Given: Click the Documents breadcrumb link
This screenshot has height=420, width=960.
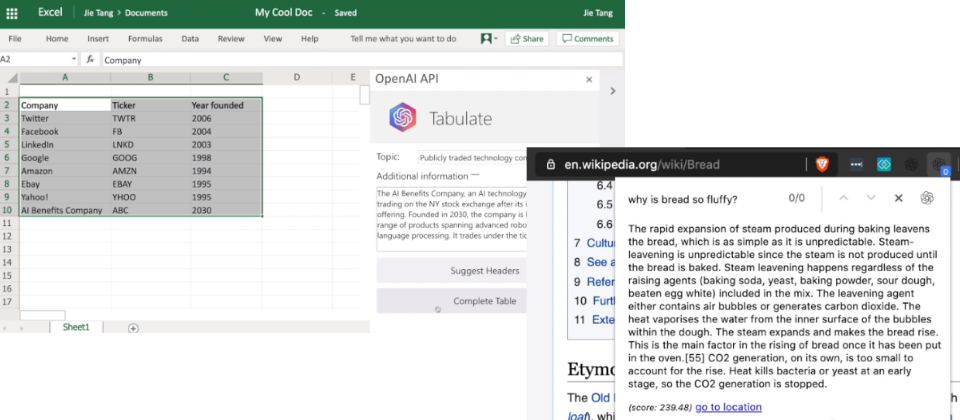Looking at the screenshot, I should [146, 13].
